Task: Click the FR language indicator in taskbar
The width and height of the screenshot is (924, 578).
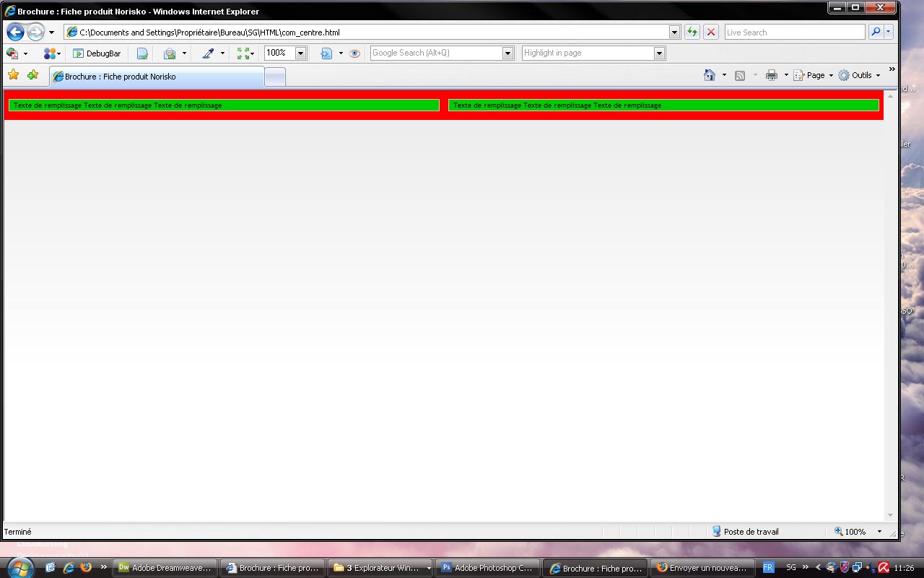Action: tap(768, 568)
